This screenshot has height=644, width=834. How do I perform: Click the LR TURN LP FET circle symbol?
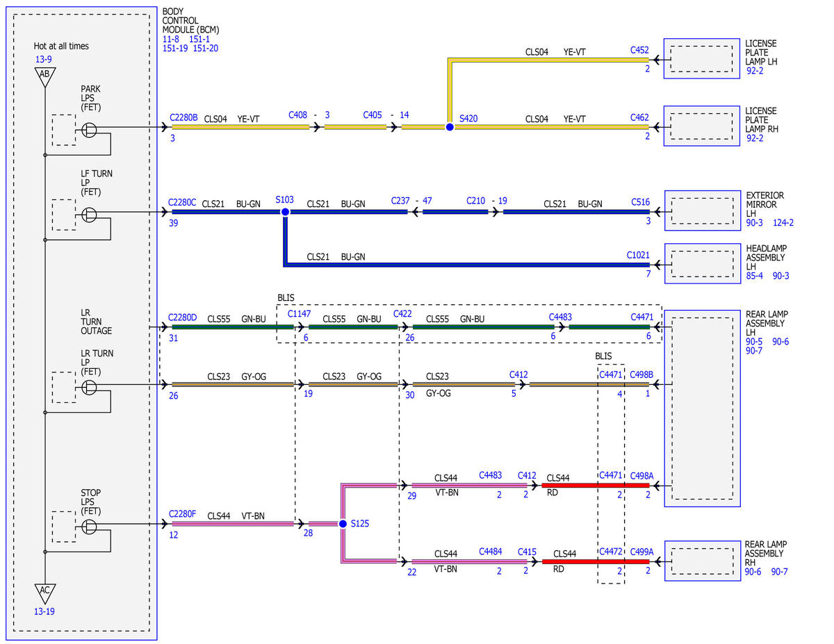tap(89, 387)
